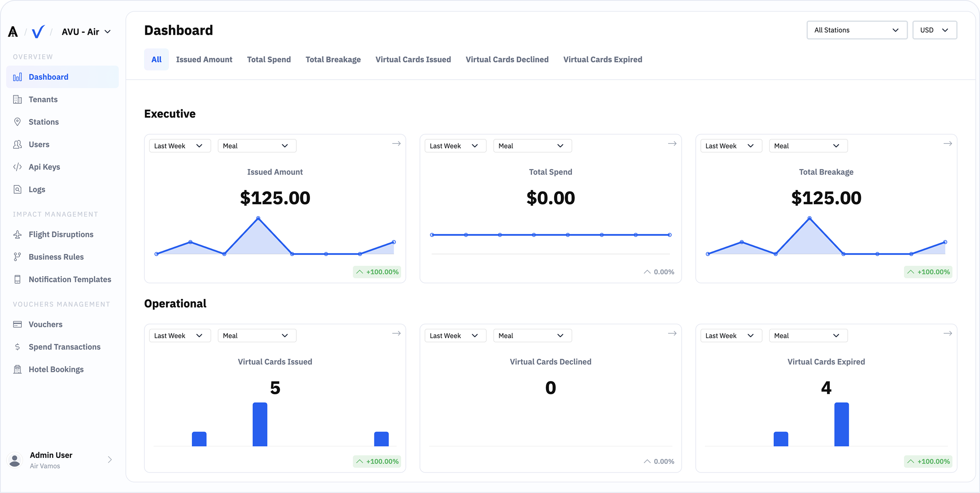Expand the Admin User profile chevron

coord(109,460)
